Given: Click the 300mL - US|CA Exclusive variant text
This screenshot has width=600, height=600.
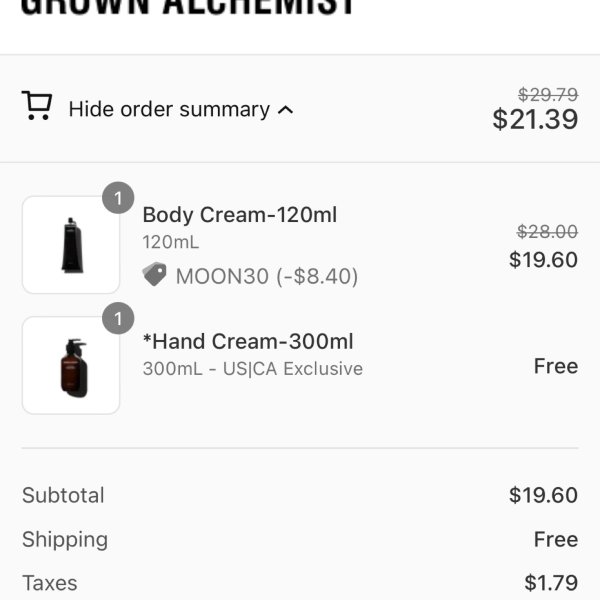Looking at the screenshot, I should click(x=253, y=369).
